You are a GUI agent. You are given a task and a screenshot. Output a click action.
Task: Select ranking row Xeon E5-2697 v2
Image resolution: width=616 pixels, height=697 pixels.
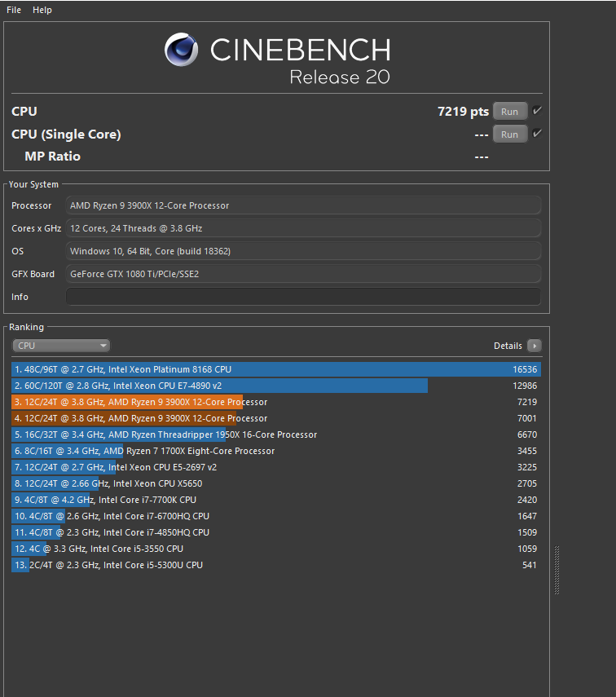(x=276, y=467)
